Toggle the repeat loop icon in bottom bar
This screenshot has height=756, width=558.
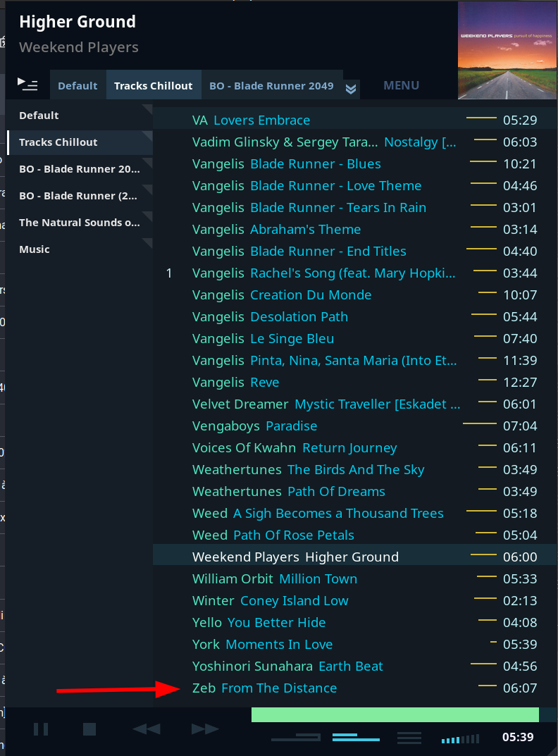296,737
